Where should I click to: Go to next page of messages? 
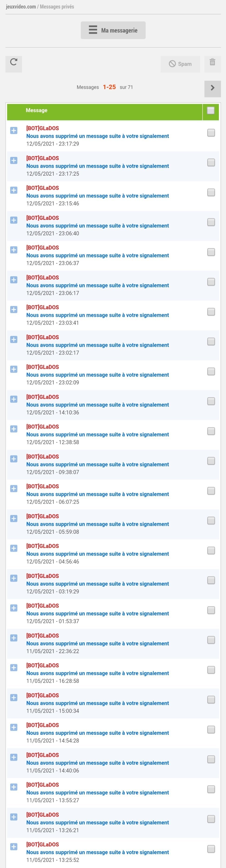(213, 89)
